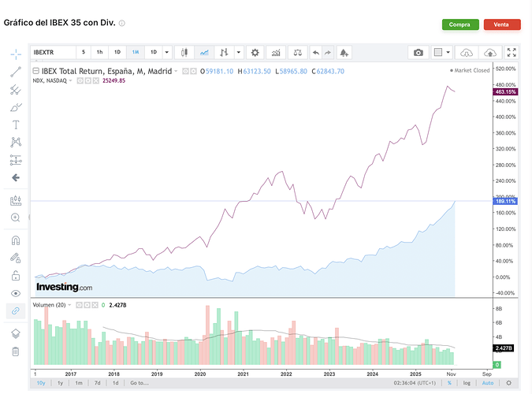This screenshot has height=394, width=532.
Task: Click the red Venta button
Action: coord(502,24)
